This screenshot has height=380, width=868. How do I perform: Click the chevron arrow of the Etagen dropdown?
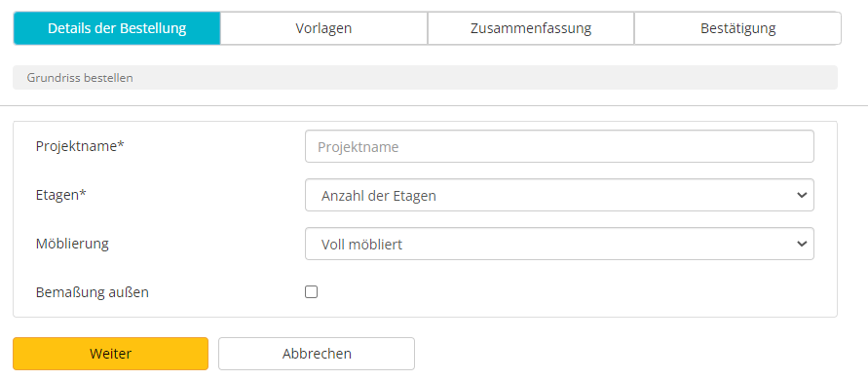point(801,195)
